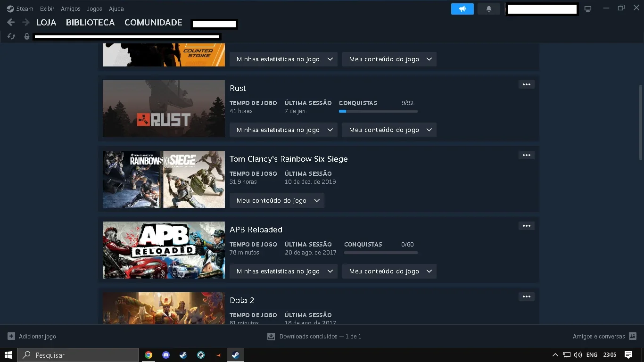Image resolution: width=644 pixels, height=362 pixels.
Task: Show hidden system tray icons
Action: [x=555, y=355]
